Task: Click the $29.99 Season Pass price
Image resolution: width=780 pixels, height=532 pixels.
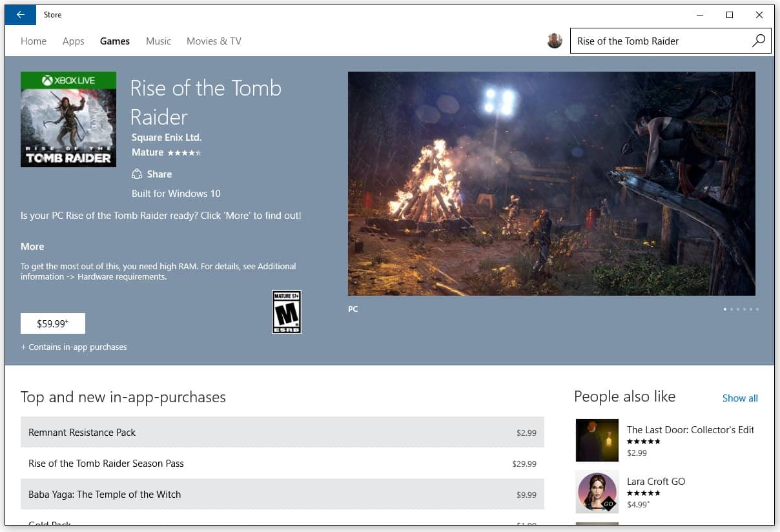Action: (524, 464)
